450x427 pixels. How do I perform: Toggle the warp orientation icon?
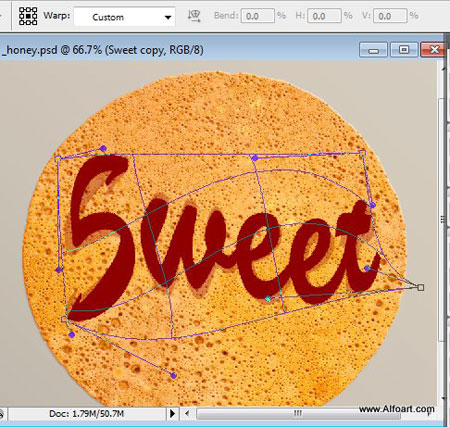194,16
